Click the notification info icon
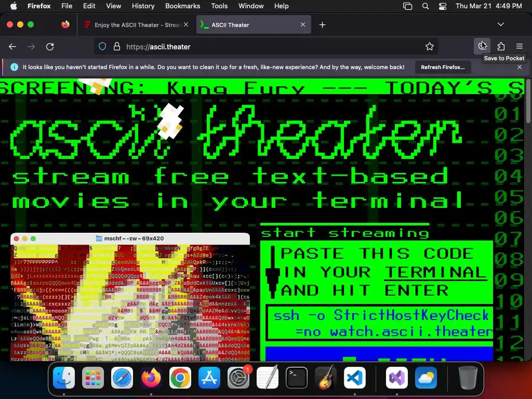 [14, 67]
